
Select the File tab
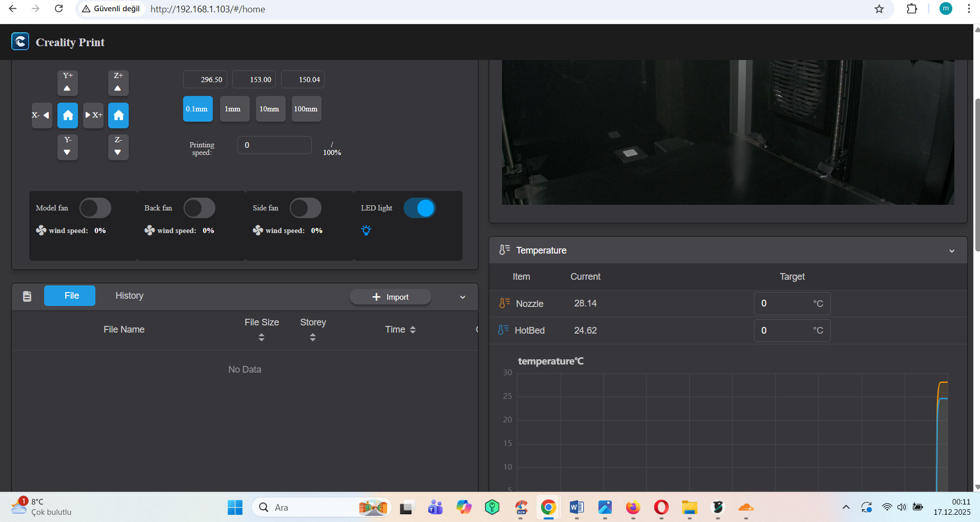coord(70,296)
